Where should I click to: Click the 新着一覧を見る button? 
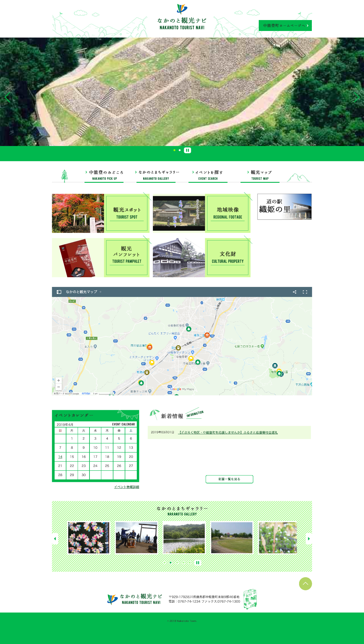pyautogui.click(x=229, y=479)
